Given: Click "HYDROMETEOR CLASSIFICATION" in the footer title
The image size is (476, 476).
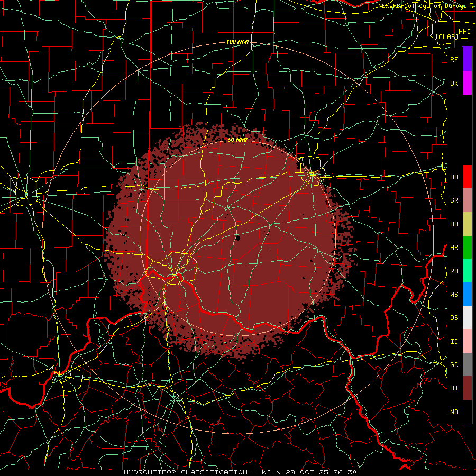Looking at the screenshot, I should pos(186,472).
